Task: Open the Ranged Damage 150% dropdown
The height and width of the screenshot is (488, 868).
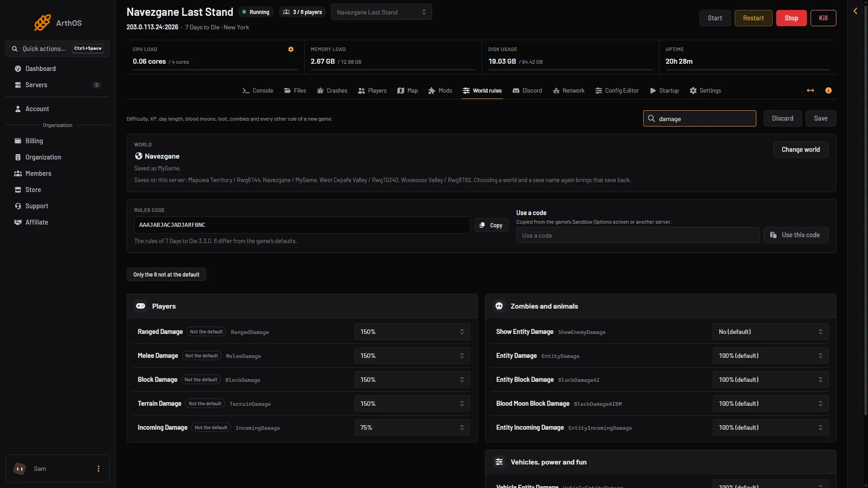Action: pyautogui.click(x=412, y=332)
